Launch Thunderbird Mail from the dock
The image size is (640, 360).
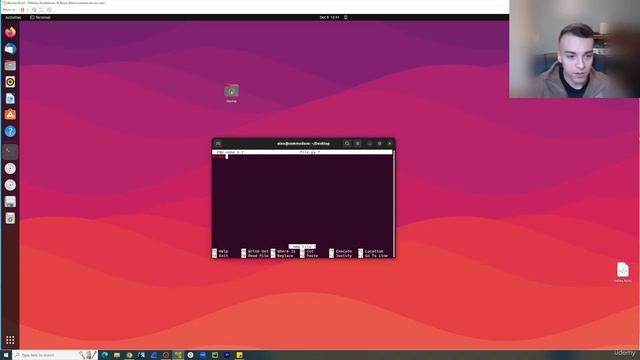coord(10,49)
